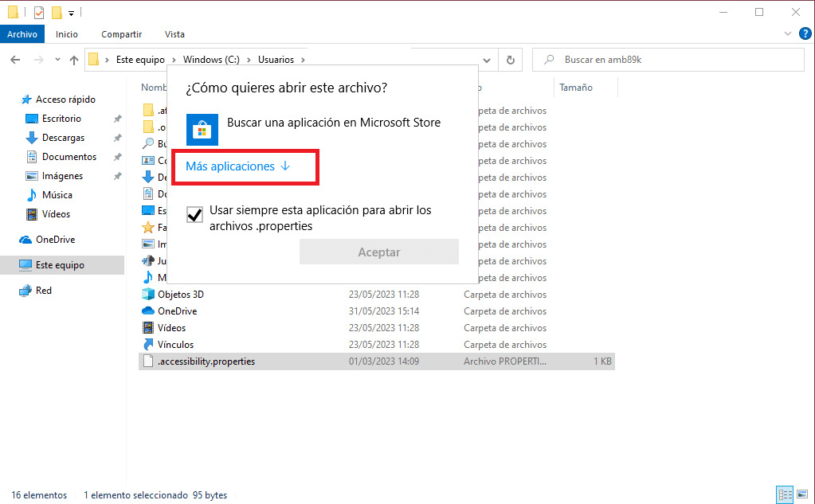Collapse the ribbon using the chevron
The width and height of the screenshot is (815, 504).
click(x=788, y=34)
